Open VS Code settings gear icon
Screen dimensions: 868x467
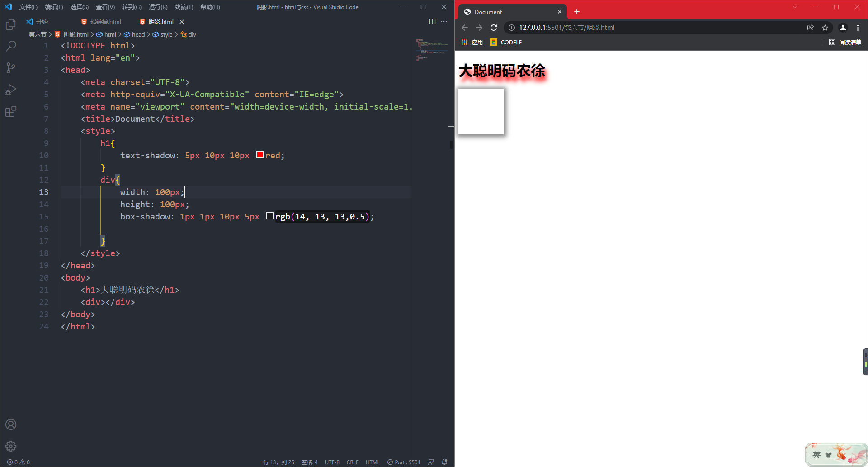click(10, 446)
